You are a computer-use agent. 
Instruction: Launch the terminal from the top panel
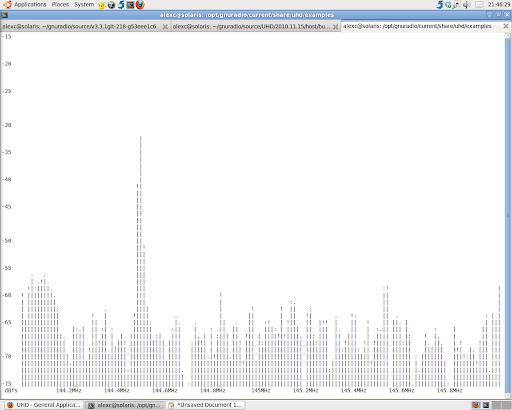coord(130,5)
